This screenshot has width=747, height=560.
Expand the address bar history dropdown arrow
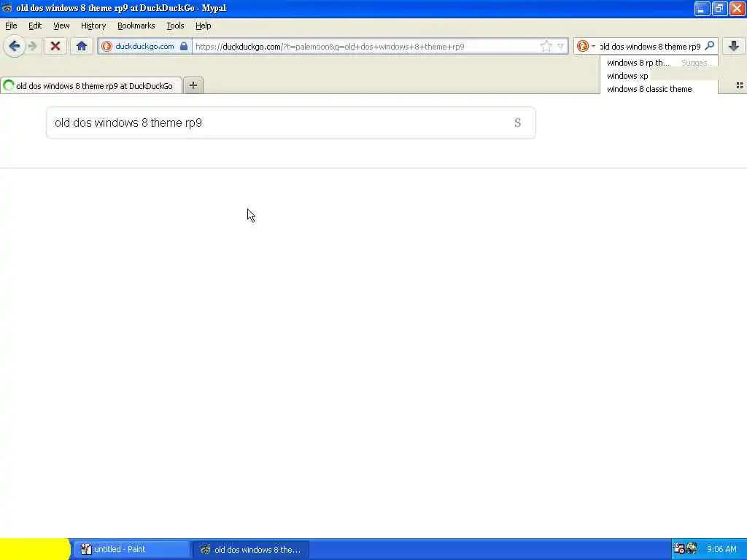[x=561, y=46]
